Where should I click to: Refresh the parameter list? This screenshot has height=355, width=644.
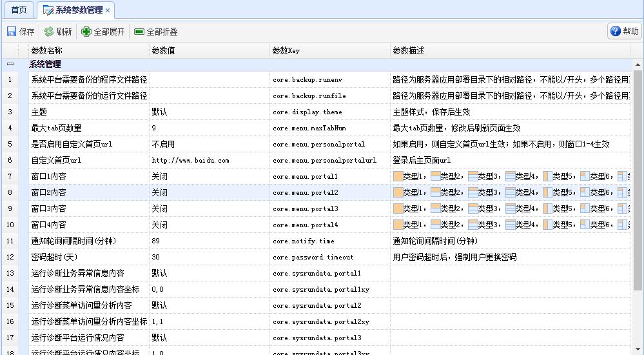coord(58,32)
